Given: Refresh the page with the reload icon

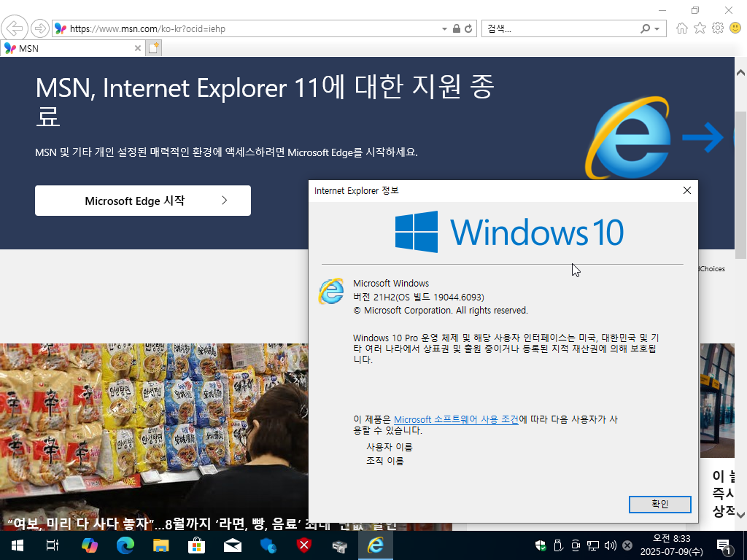Looking at the screenshot, I should click(x=469, y=28).
